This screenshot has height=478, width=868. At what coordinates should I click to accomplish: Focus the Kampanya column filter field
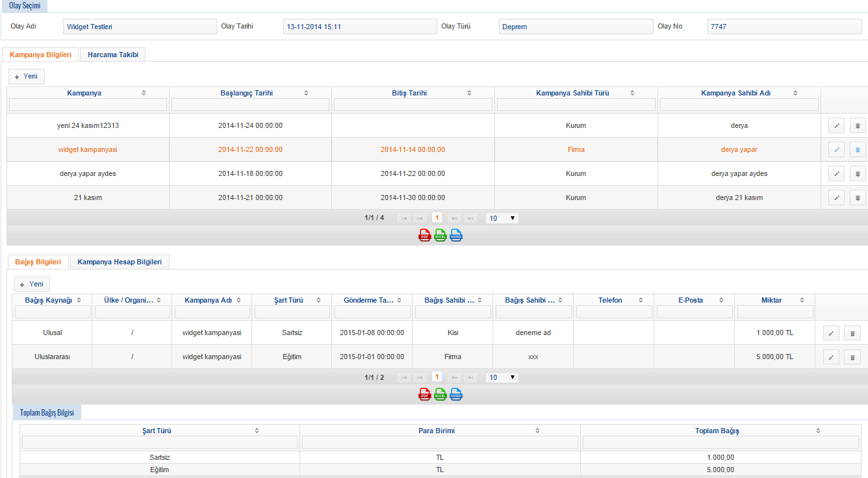pos(88,105)
